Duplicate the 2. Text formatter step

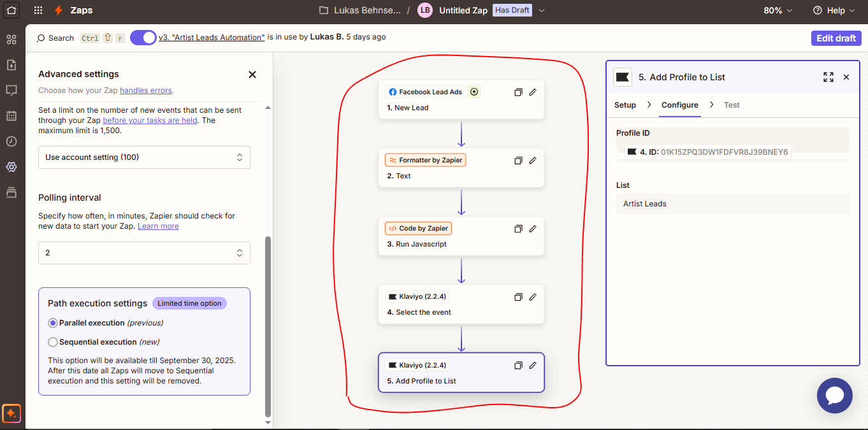pos(518,161)
